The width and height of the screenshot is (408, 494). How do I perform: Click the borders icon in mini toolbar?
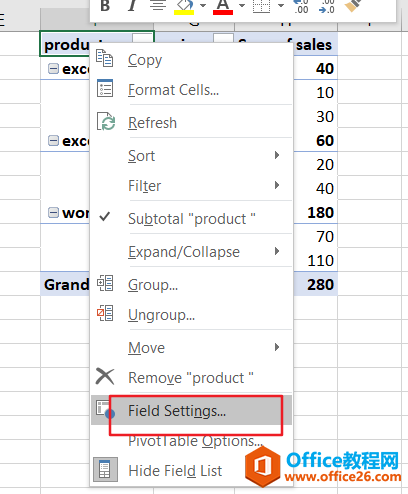(261, 6)
